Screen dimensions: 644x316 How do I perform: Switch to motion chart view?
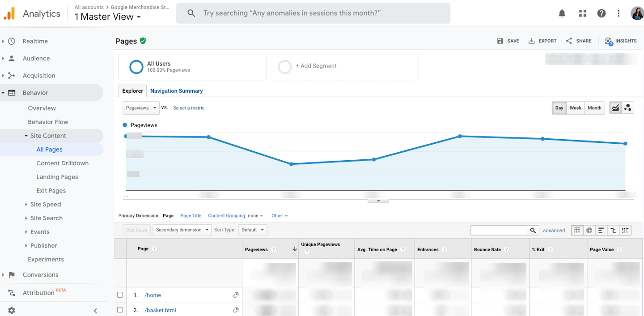coord(628,108)
